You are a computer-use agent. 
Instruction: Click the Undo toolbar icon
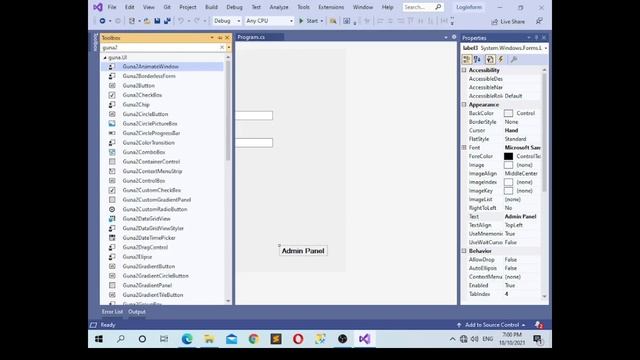(181, 21)
